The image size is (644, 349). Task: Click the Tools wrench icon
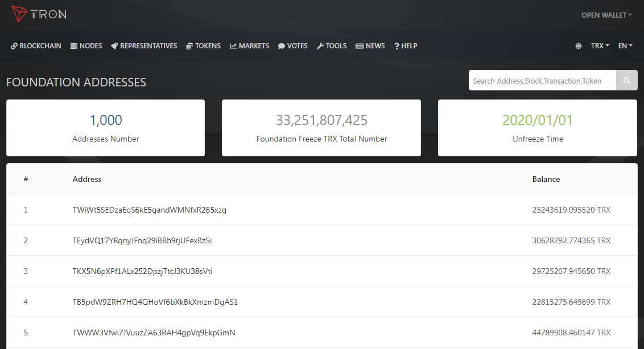320,46
